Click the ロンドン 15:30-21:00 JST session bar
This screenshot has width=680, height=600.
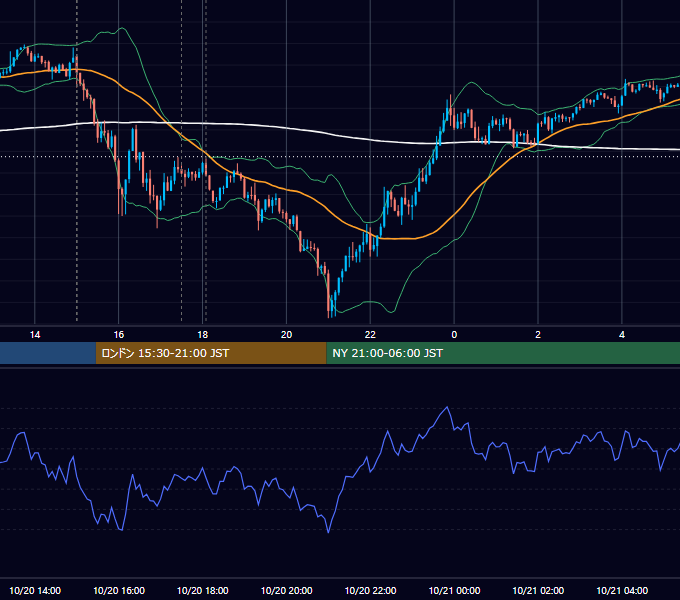pos(211,353)
